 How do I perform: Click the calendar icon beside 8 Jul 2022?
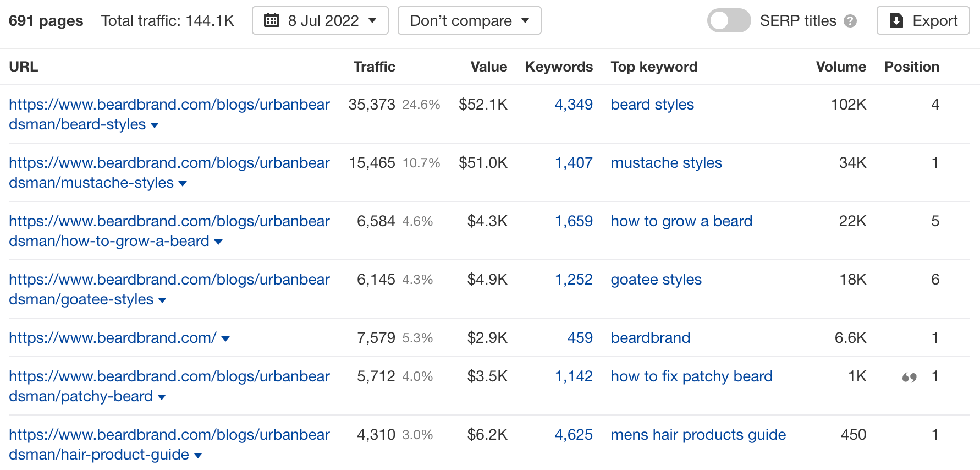pos(272,21)
